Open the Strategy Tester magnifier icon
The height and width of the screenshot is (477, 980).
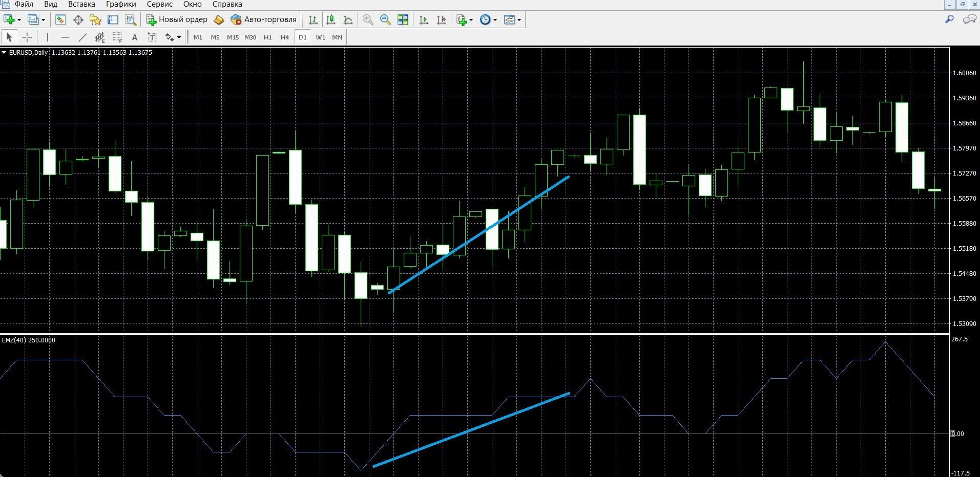[131, 20]
